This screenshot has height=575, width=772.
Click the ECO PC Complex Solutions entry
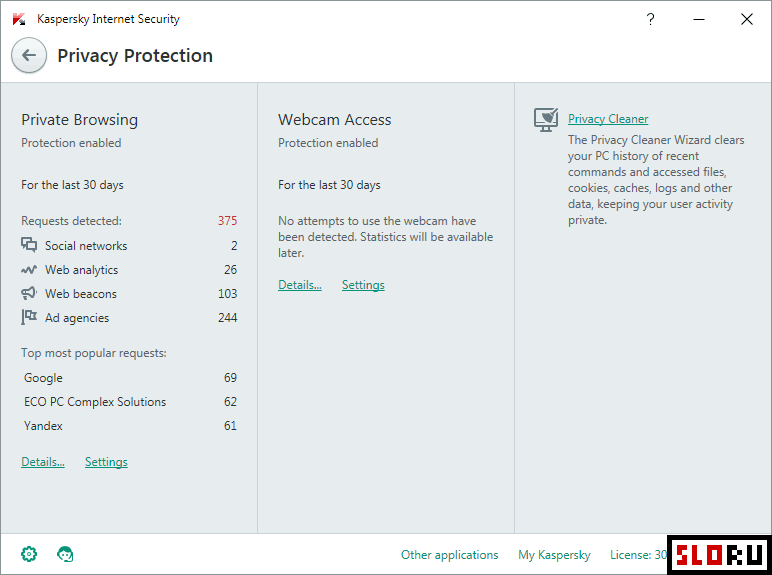click(95, 402)
